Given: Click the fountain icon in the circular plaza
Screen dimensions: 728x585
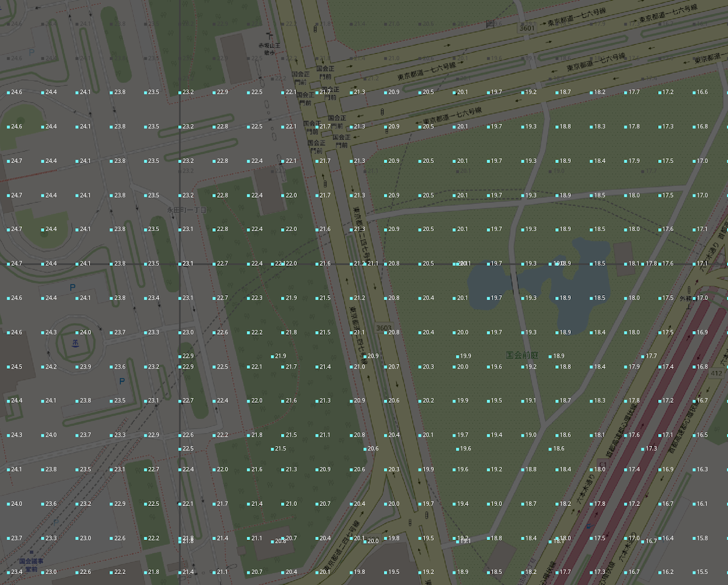Looking at the screenshot, I should [x=75, y=343].
